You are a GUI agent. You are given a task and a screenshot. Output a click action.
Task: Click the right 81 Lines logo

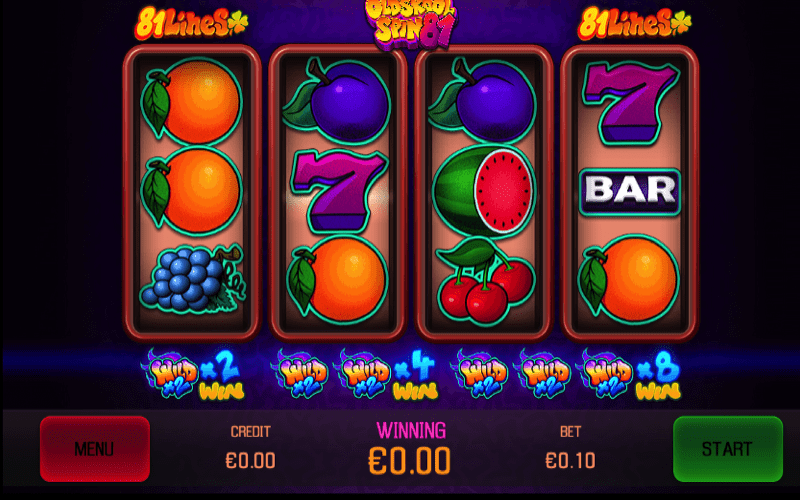click(634, 23)
